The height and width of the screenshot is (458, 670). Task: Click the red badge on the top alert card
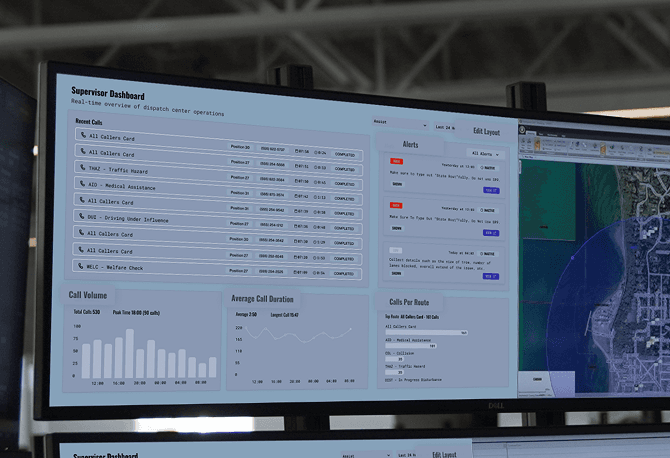[x=396, y=161]
